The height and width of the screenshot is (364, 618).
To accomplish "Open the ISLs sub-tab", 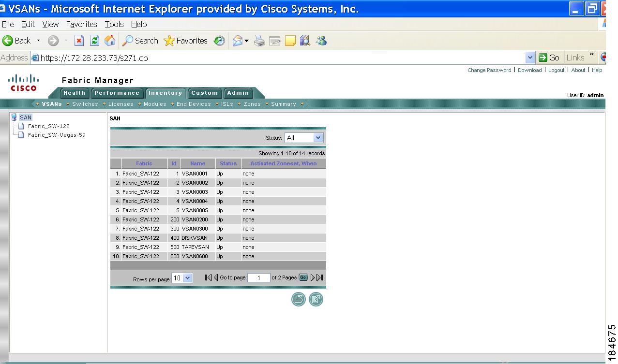I will pyautogui.click(x=227, y=104).
